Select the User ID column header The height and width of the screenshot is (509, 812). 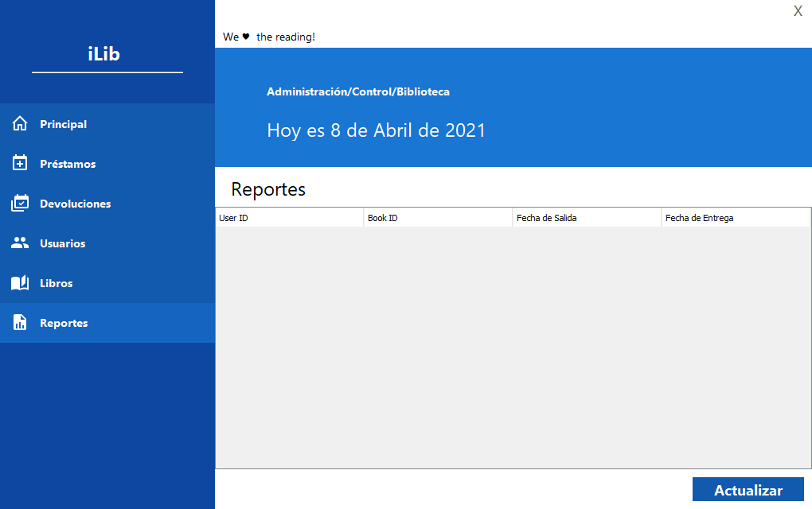coord(290,218)
